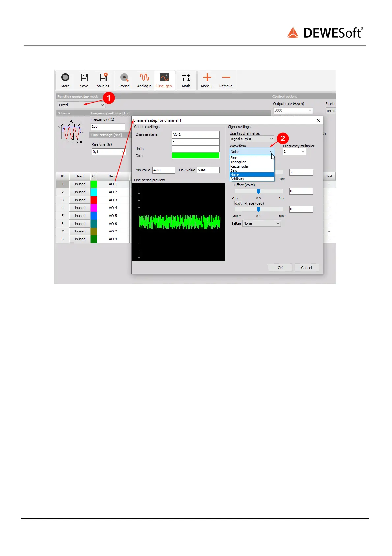The width and height of the screenshot is (392, 556).
Task: Toggle Unused for channel AO 3
Action: click(79, 200)
